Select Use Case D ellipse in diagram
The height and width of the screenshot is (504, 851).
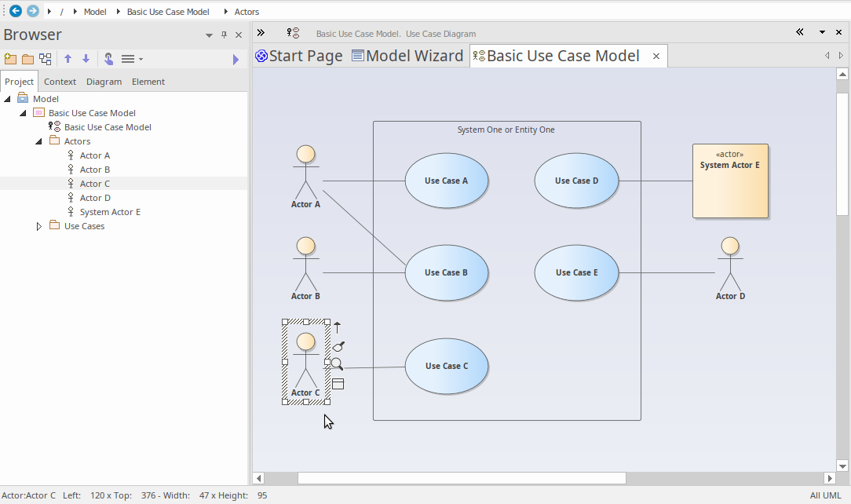(576, 181)
